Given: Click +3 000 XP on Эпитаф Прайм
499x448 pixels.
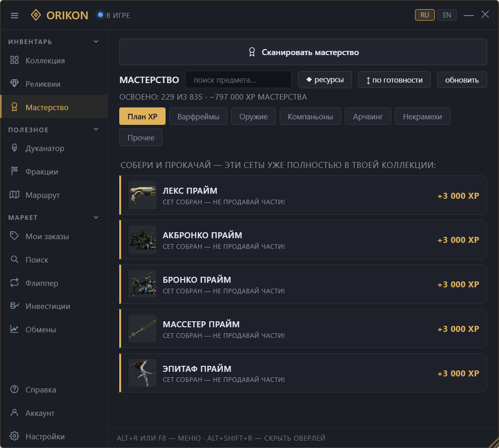Looking at the screenshot, I should point(458,373).
